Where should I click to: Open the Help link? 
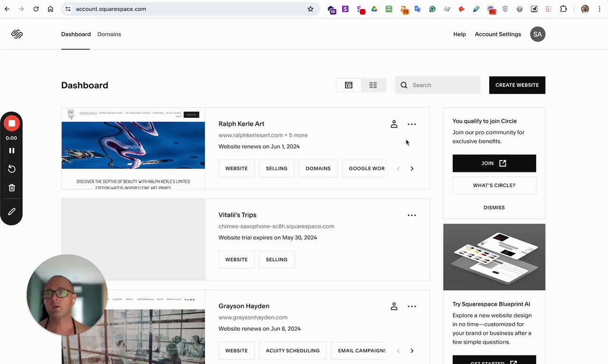(459, 34)
